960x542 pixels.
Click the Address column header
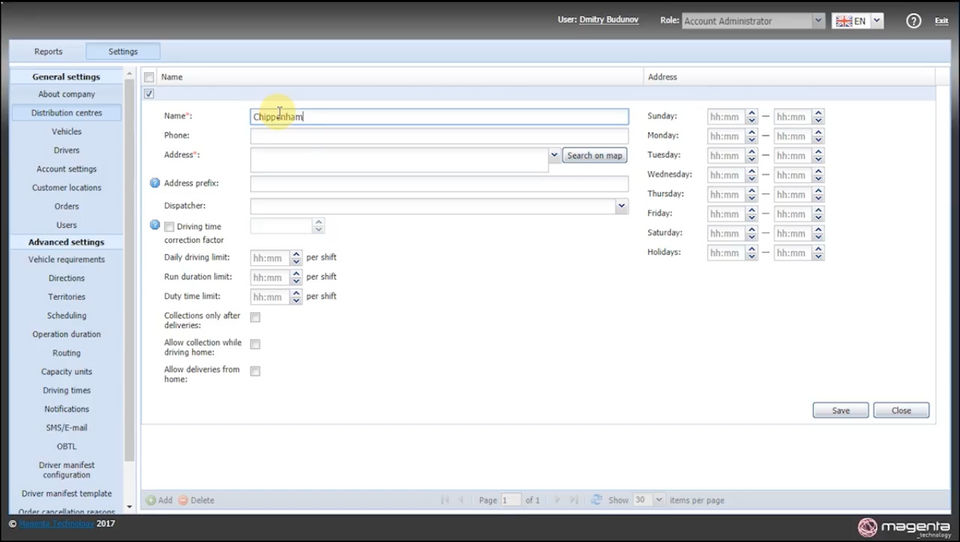(789, 77)
